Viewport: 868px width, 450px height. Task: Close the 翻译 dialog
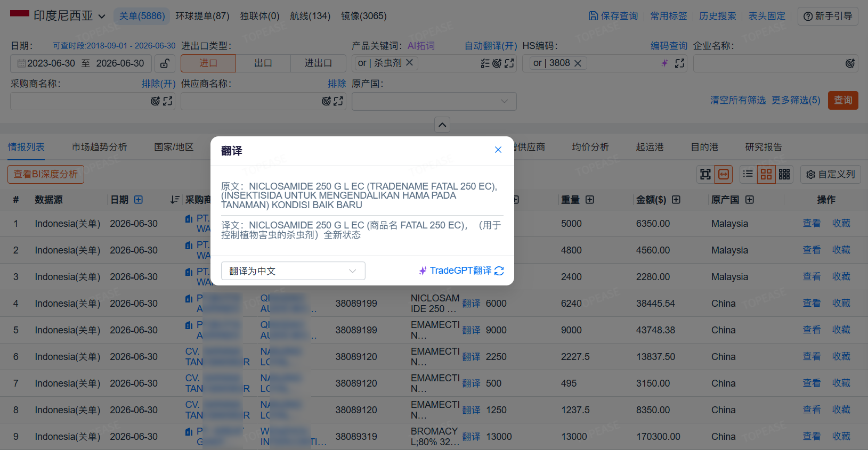click(x=498, y=150)
